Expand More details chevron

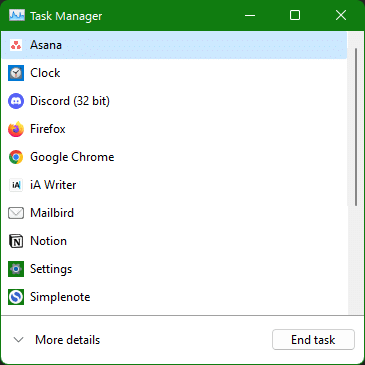click(18, 340)
